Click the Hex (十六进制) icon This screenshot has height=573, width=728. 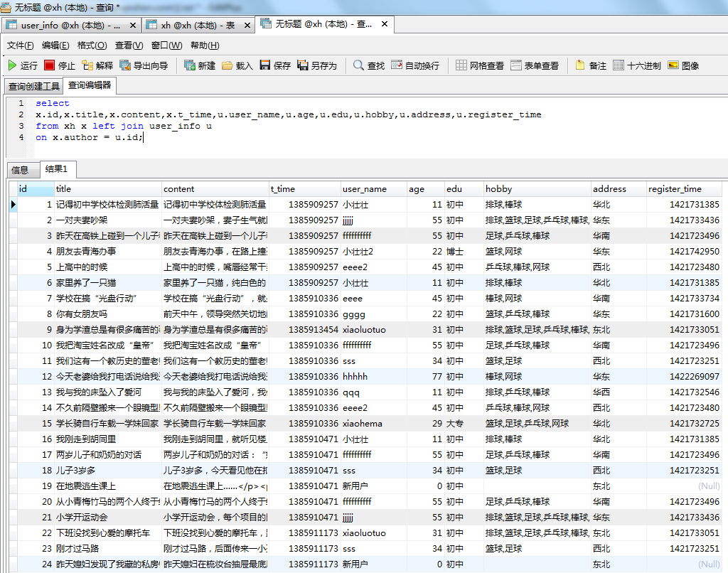(x=619, y=65)
